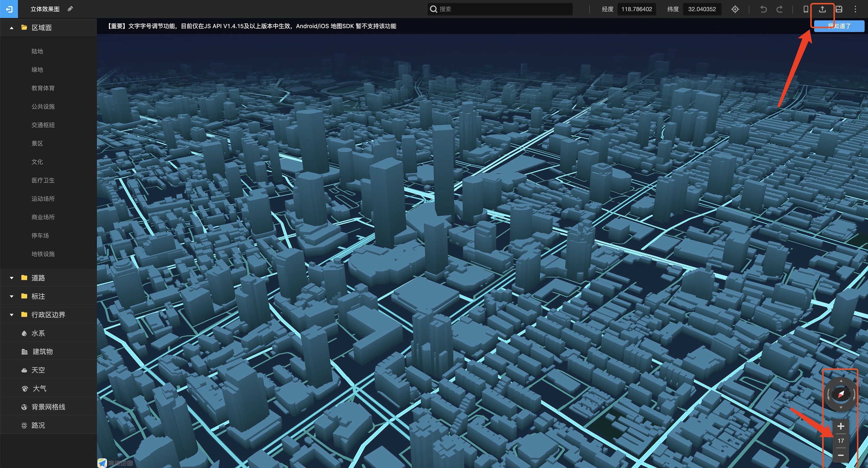Open the three-dot more options menu
Image resolution: width=868 pixels, height=468 pixels.
[855, 9]
